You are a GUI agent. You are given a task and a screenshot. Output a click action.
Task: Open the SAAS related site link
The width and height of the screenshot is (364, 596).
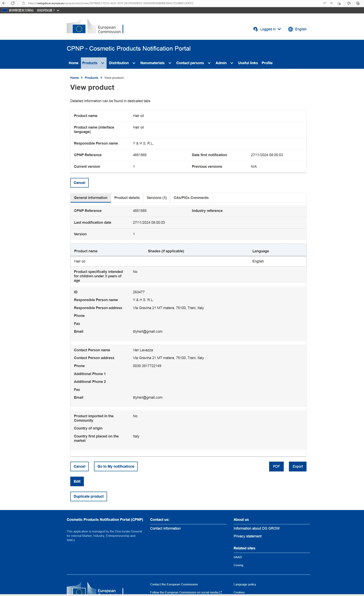[x=238, y=557]
